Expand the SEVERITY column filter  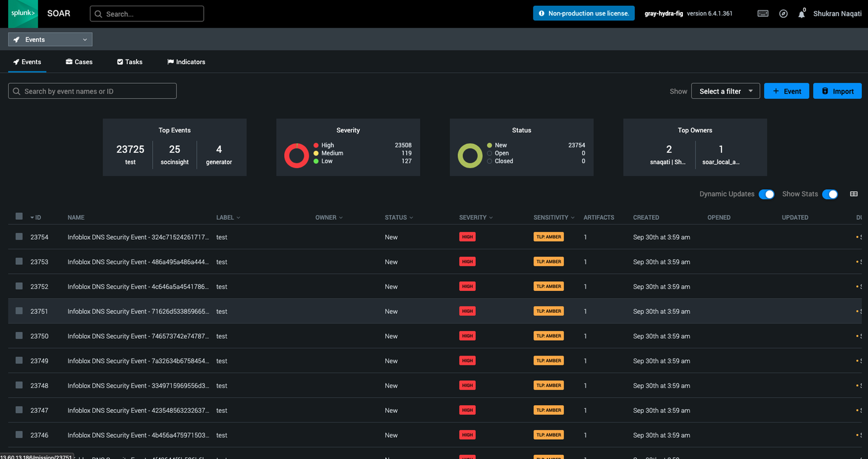point(476,217)
